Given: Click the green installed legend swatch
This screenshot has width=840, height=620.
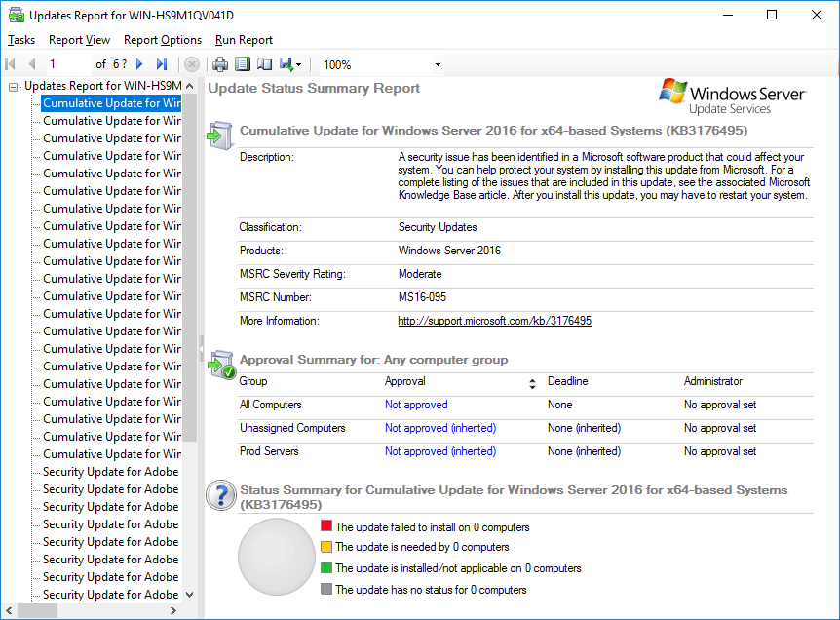Looking at the screenshot, I should (326, 567).
